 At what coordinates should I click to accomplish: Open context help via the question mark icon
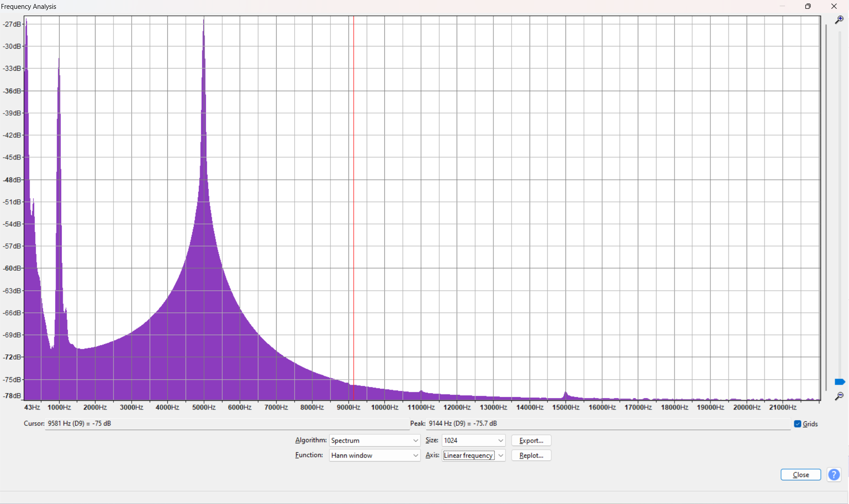[x=834, y=474]
